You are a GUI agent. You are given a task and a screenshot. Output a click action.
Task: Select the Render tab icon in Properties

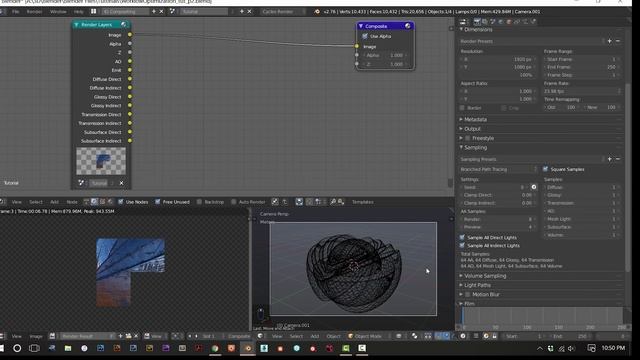[477, 21]
